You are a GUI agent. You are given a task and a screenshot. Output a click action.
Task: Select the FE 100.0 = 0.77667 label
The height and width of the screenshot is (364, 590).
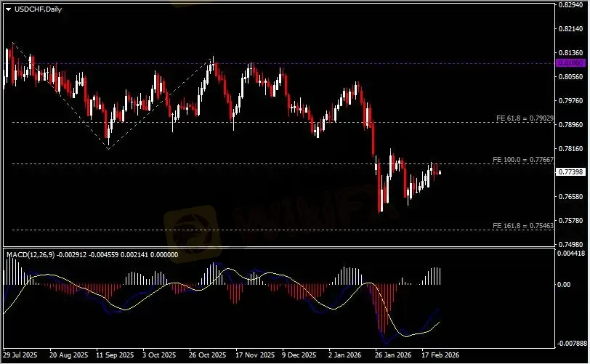click(524, 159)
